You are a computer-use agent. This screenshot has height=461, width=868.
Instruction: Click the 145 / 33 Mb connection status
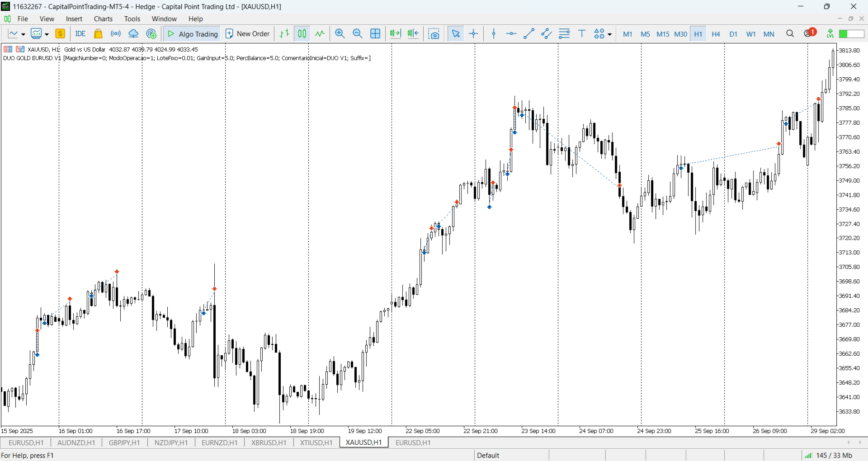[x=830, y=456]
